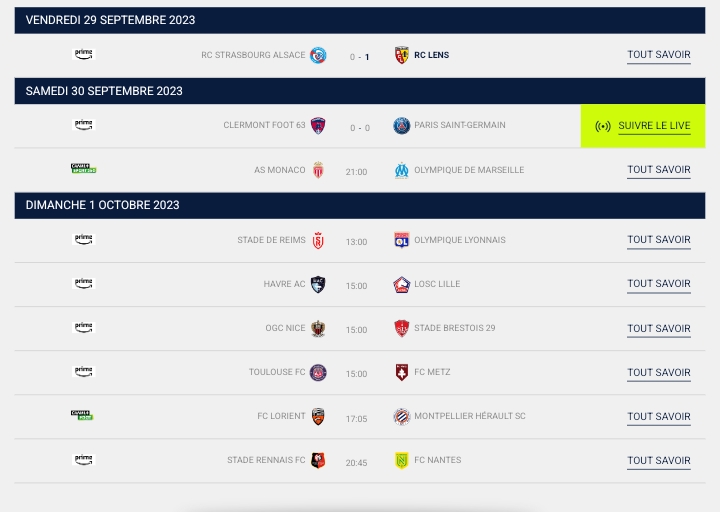The height and width of the screenshot is (512, 720).
Task: Click the AS Monaco club crest
Action: [318, 170]
